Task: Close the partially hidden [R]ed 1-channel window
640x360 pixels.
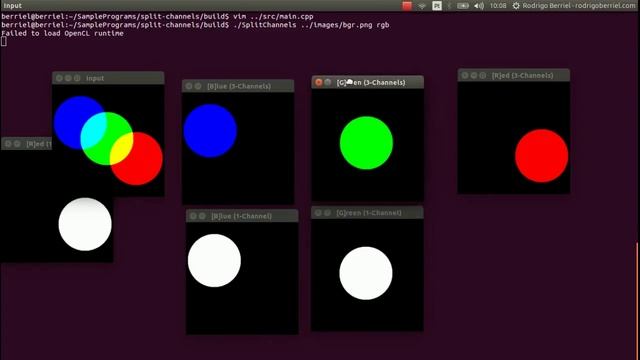Action: click(x=8, y=144)
